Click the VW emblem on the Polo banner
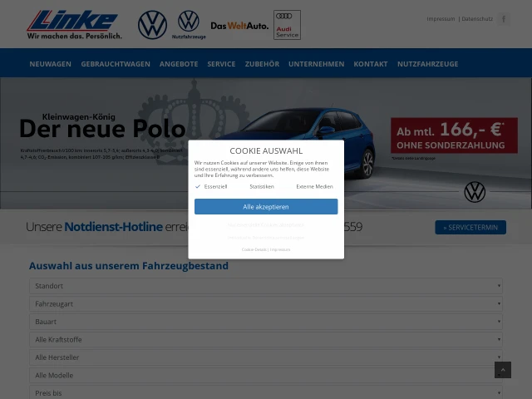Screen dimensions: 532x399 coord(475,192)
